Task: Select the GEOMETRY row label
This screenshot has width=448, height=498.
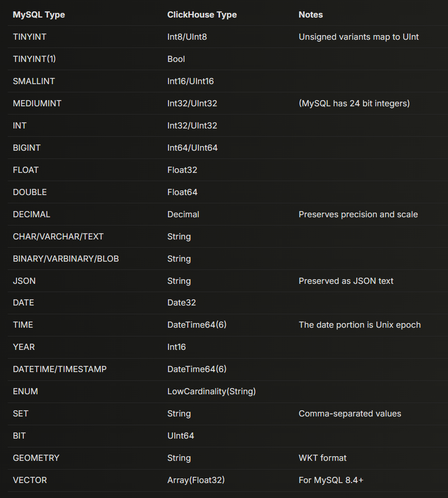Action: [x=36, y=458]
